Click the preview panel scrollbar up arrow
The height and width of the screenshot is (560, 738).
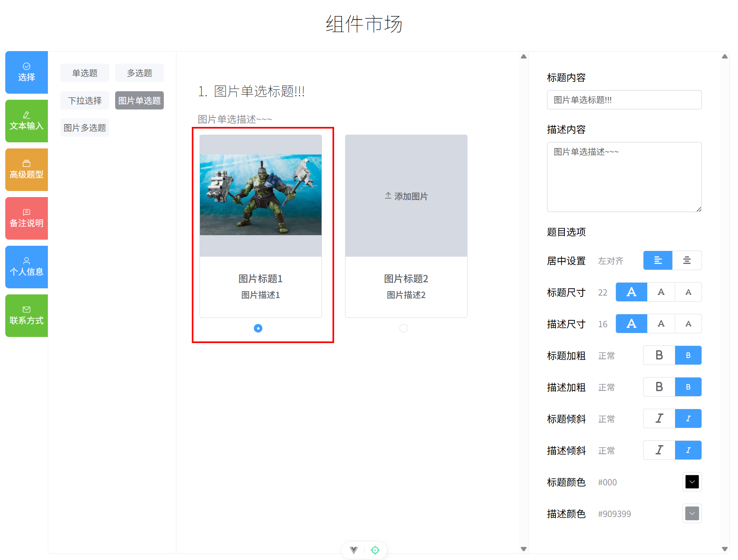coord(523,56)
